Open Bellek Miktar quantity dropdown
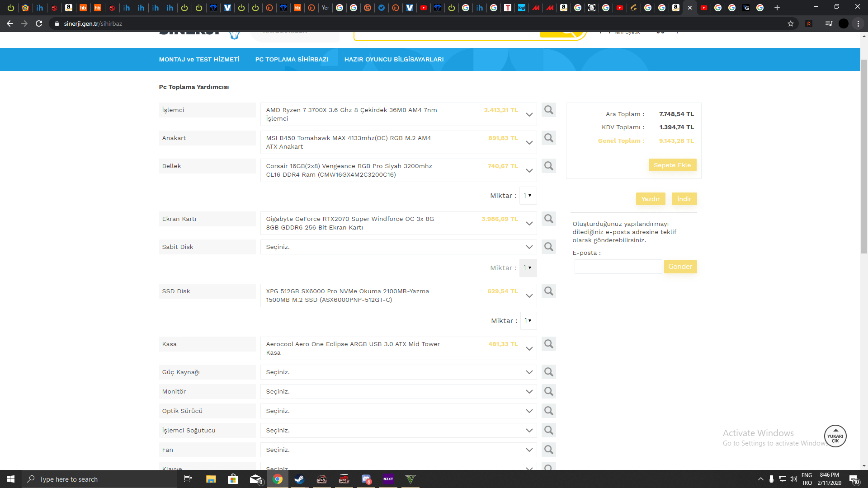Screen dimensions: 868x488 pyautogui.click(x=528, y=196)
